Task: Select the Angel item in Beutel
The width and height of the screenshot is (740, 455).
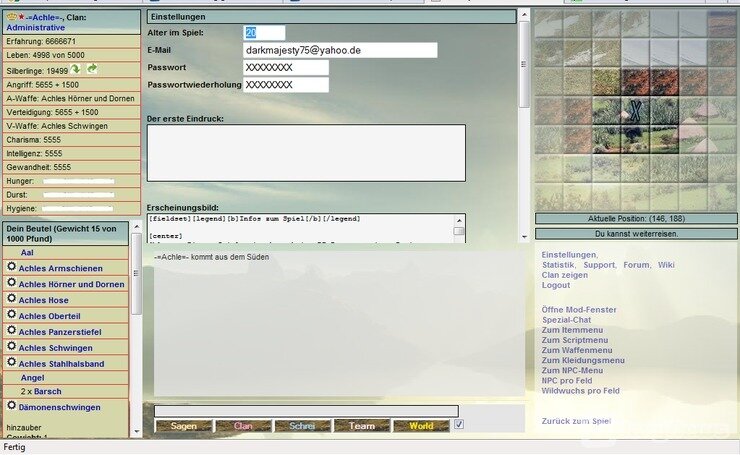Action: pyautogui.click(x=33, y=378)
